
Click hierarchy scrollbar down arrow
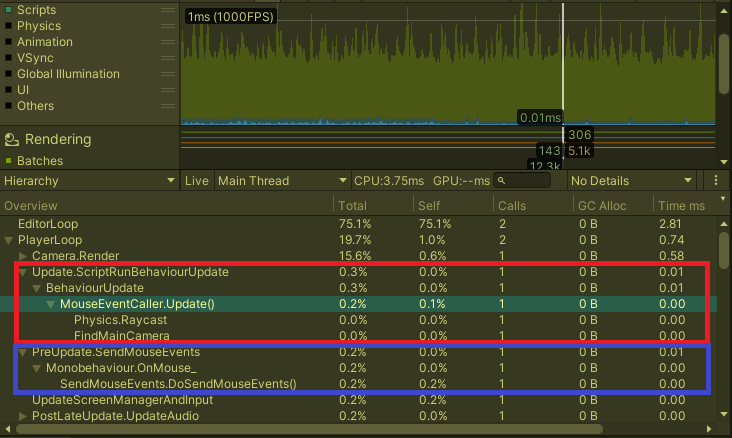click(724, 414)
